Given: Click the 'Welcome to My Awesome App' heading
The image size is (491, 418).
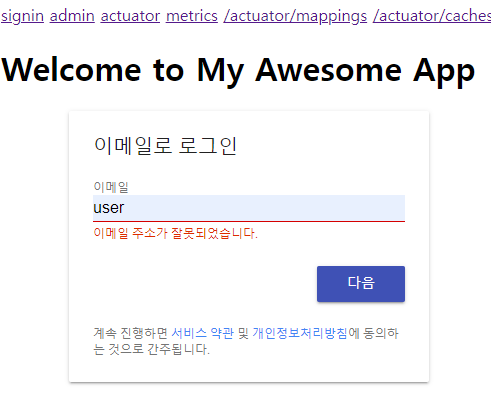Looking at the screenshot, I should click(x=238, y=71).
